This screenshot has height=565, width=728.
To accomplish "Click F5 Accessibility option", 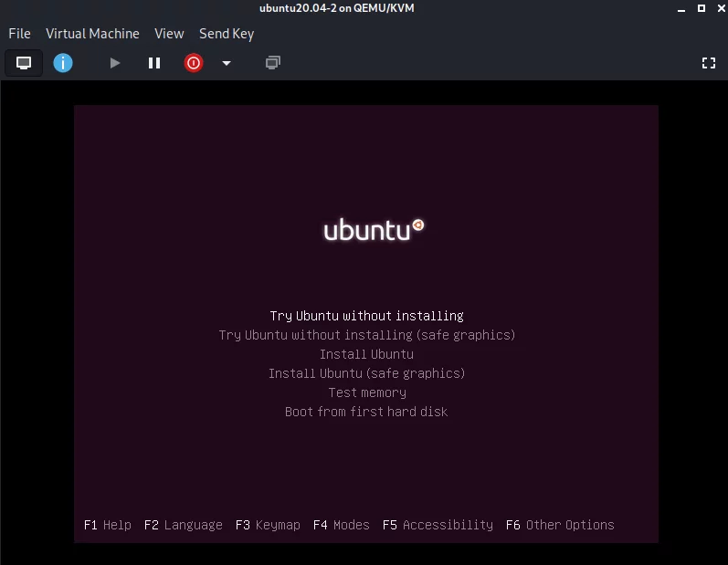I will pyautogui.click(x=438, y=525).
